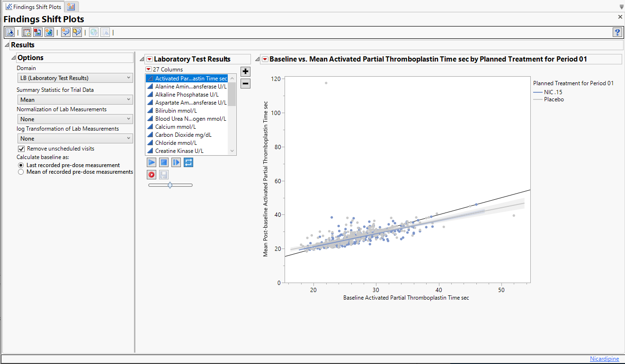Click the minus button beside column list
The image size is (625, 364).
(246, 84)
